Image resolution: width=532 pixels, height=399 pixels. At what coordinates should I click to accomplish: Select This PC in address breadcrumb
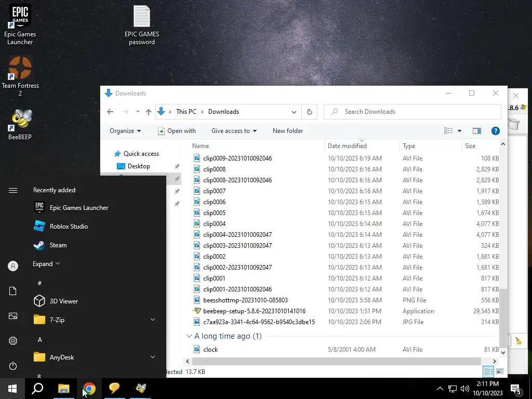pyautogui.click(x=186, y=112)
